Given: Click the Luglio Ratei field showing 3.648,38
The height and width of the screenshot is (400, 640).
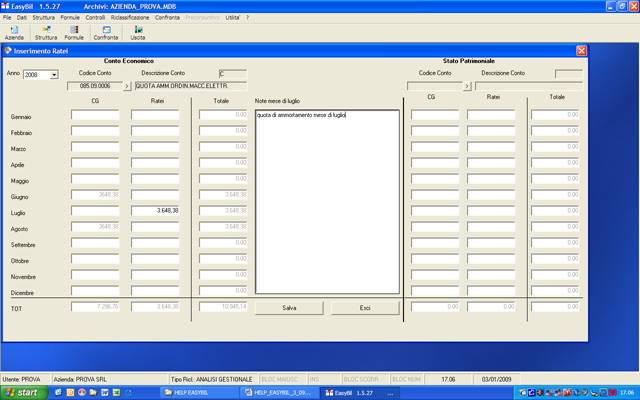Looking at the screenshot, I should point(155,211).
